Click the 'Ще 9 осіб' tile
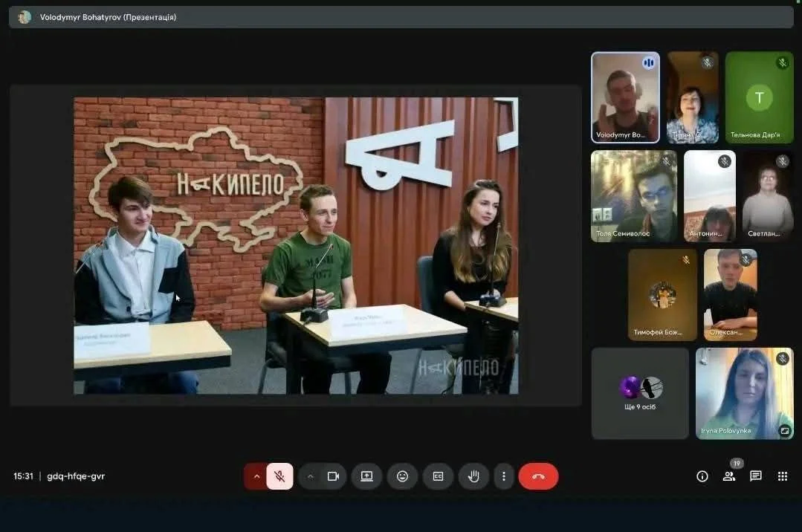Viewport: 802px width, 532px height. coord(640,394)
